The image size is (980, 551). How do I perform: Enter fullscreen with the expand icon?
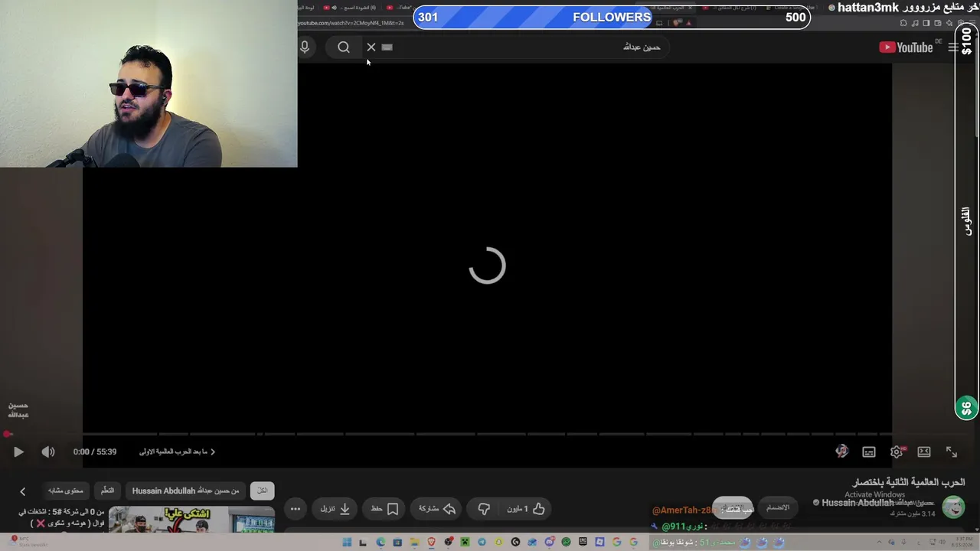click(x=952, y=452)
